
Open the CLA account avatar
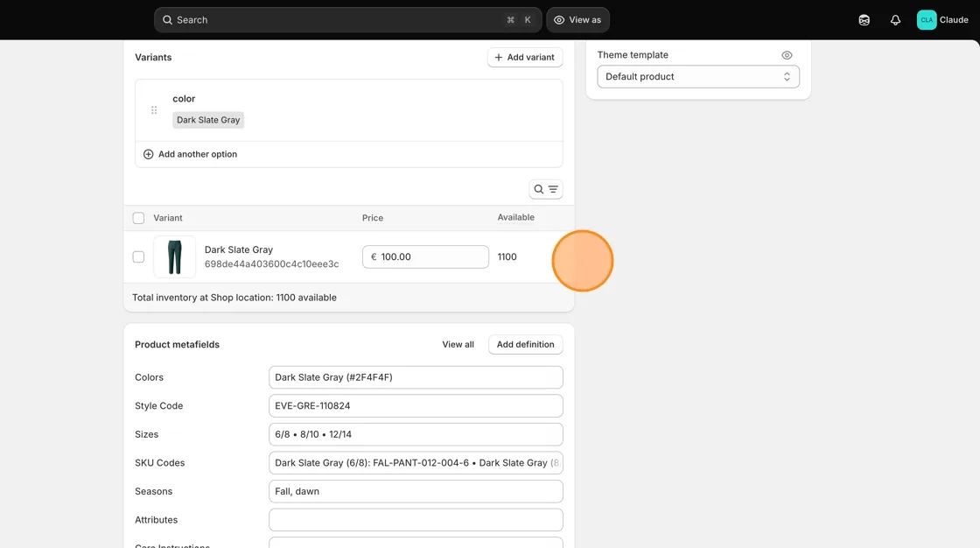click(927, 20)
